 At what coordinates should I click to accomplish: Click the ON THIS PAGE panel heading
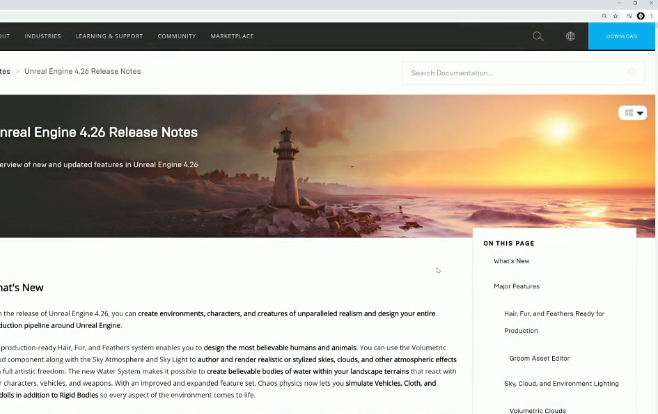509,243
